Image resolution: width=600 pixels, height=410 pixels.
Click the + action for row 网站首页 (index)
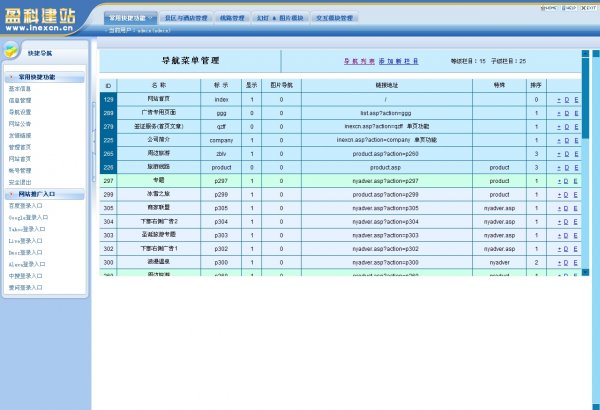(558, 100)
